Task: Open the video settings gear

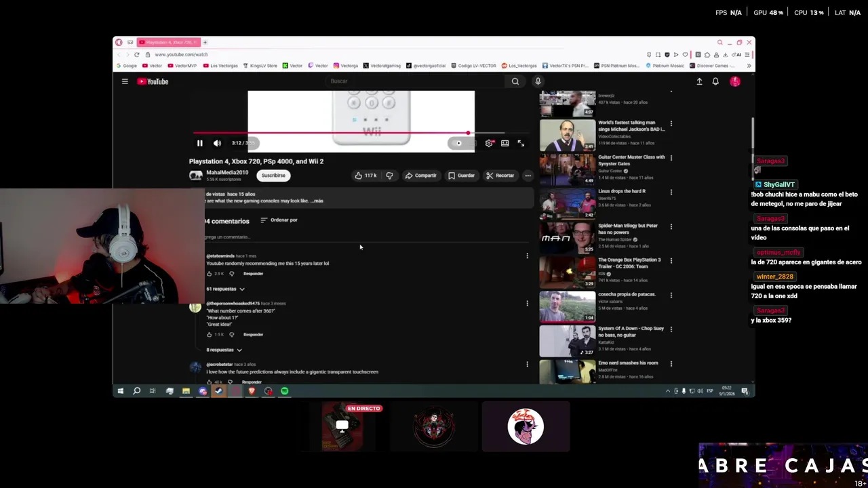Action: [489, 143]
